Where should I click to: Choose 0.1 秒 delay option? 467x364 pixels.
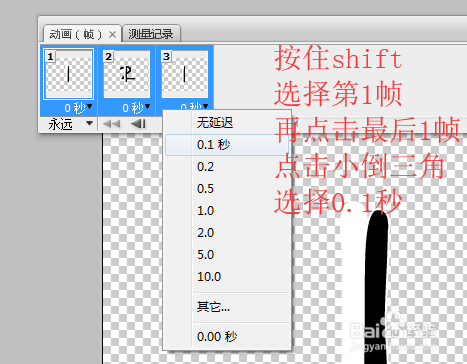[x=227, y=145]
